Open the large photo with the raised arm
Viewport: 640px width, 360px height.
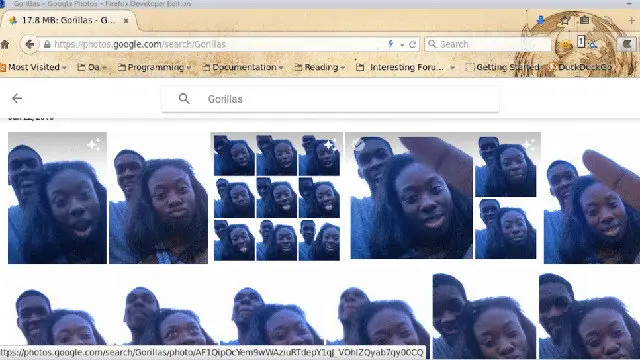coord(411,198)
